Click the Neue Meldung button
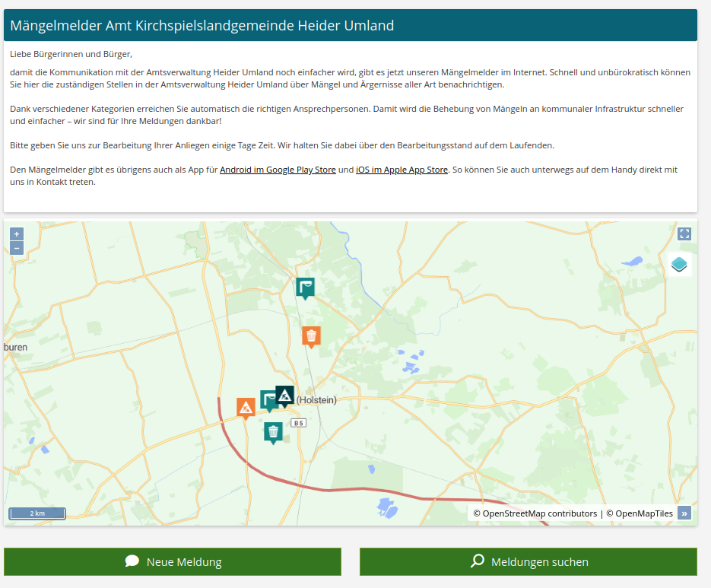The image size is (711, 588). click(x=173, y=562)
